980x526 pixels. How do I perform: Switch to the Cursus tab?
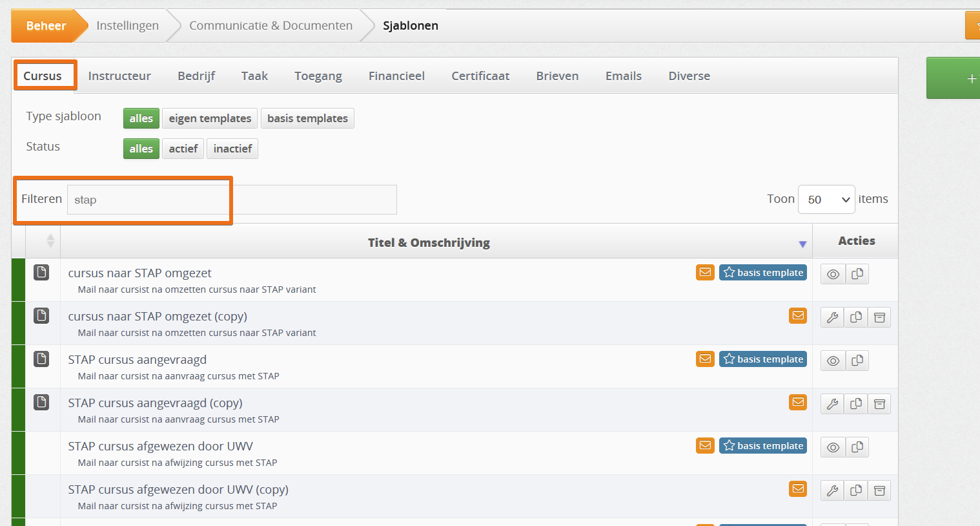(43, 76)
